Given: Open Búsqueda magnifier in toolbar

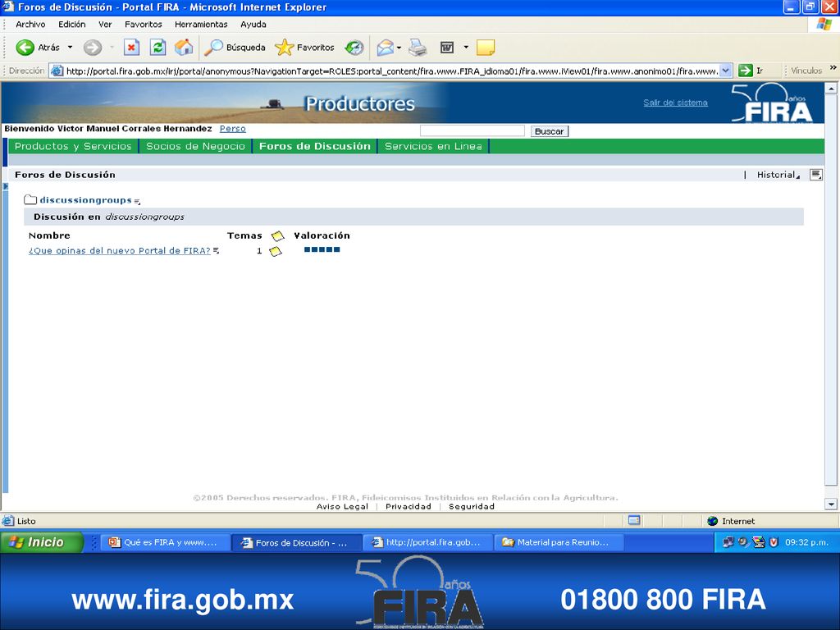Looking at the screenshot, I should click(235, 48).
